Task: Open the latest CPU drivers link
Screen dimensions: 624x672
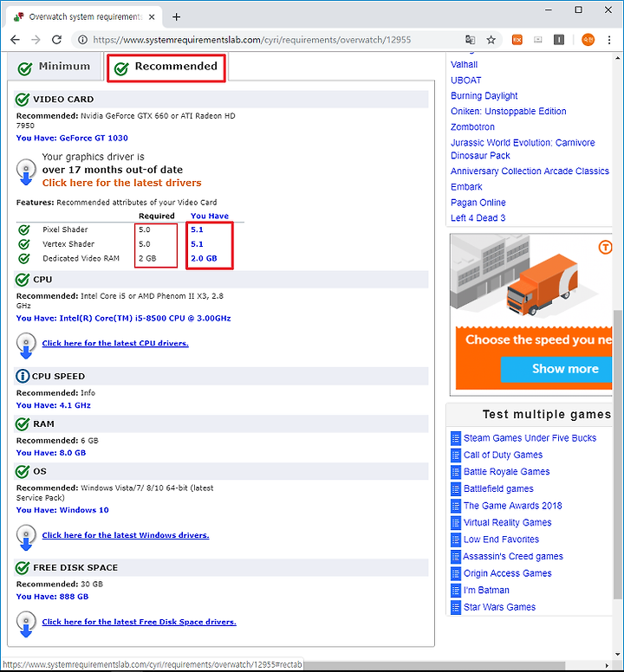Action: tap(115, 343)
